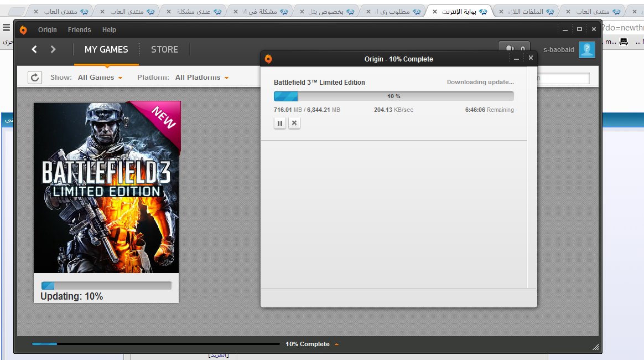644x360 pixels.
Task: Open the Friends menu
Action: (79, 29)
